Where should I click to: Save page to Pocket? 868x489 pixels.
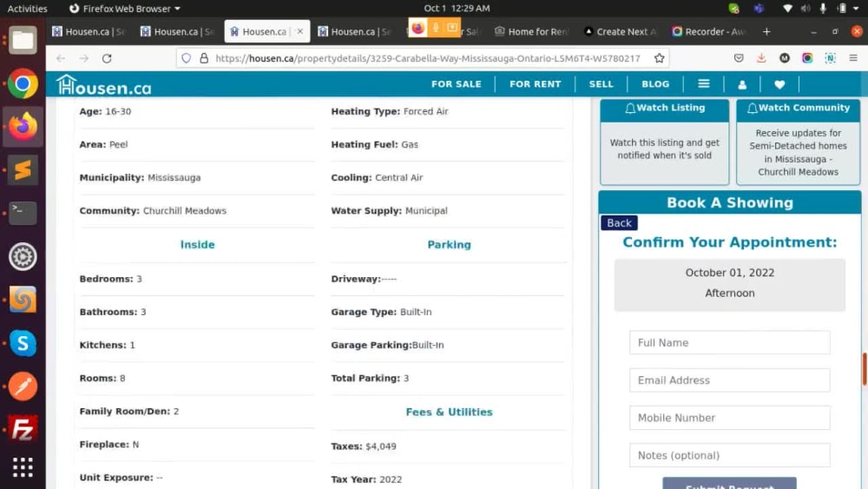coord(739,58)
